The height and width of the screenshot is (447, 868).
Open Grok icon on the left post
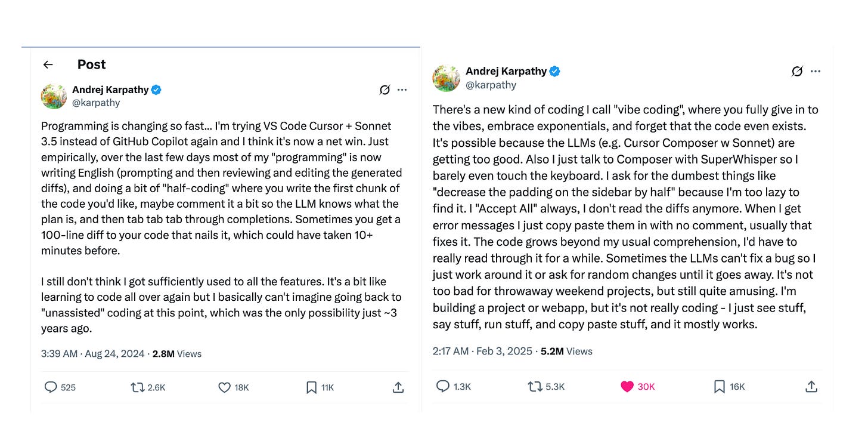pyautogui.click(x=385, y=90)
